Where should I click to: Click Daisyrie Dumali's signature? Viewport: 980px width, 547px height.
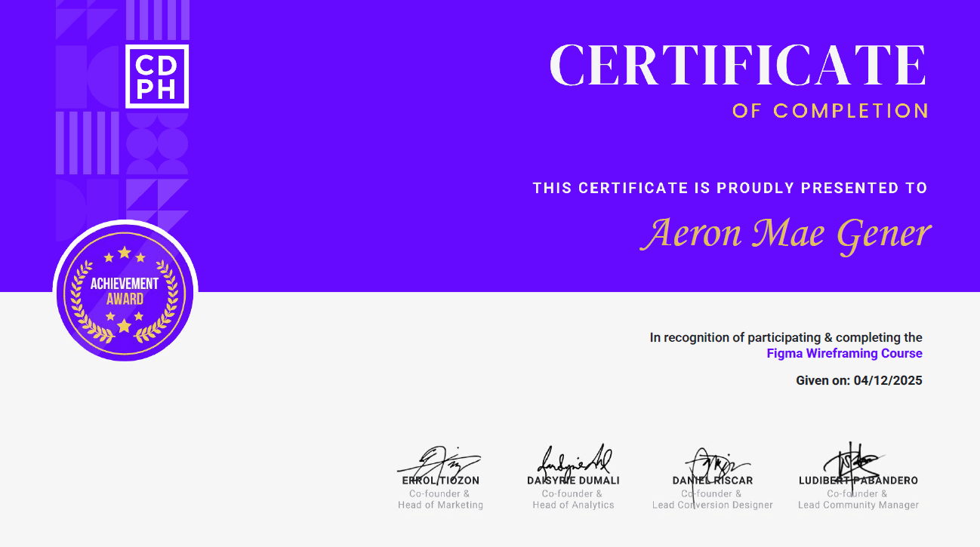[574, 459]
